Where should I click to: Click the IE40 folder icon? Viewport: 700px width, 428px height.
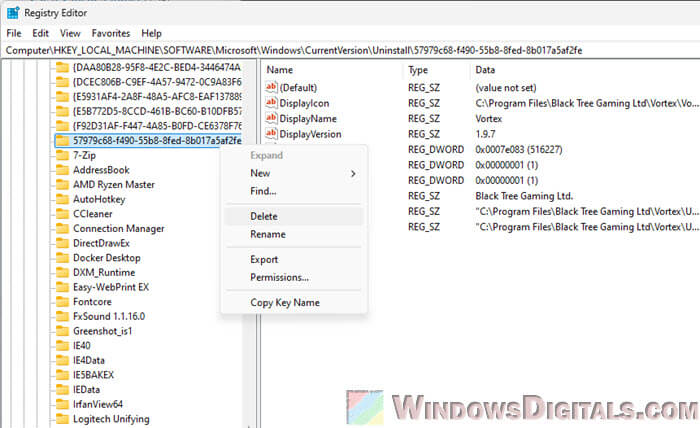click(62, 346)
